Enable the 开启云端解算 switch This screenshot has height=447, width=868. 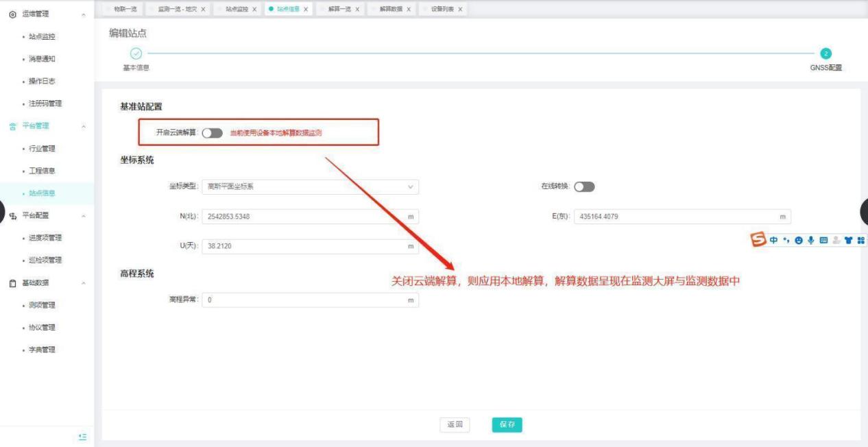click(x=213, y=133)
